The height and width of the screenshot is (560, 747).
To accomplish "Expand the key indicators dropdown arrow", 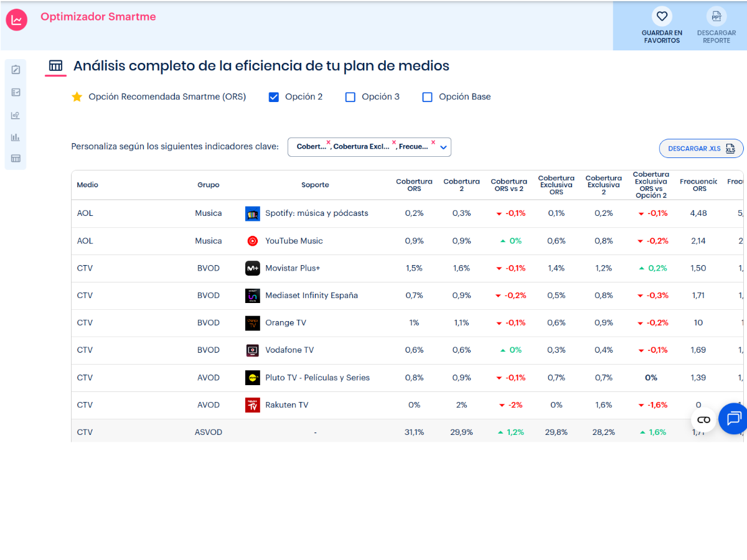I will [443, 147].
